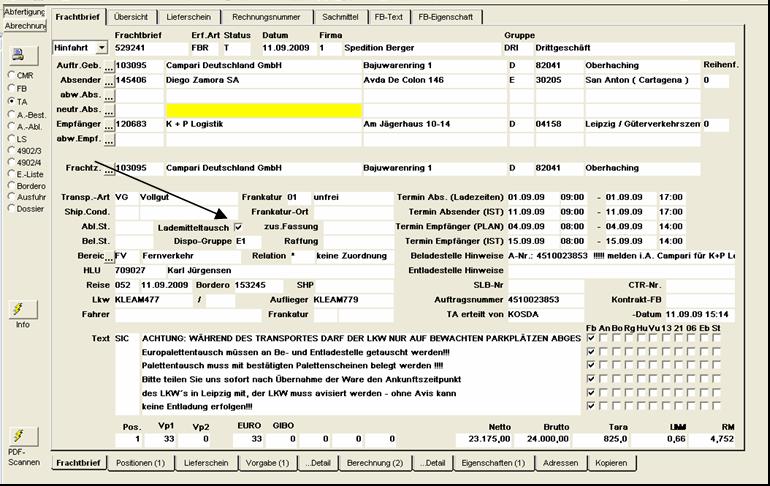This screenshot has width=770, height=486.
Task: Click the Auftragsnummer field 4510023853
Action: (x=545, y=300)
